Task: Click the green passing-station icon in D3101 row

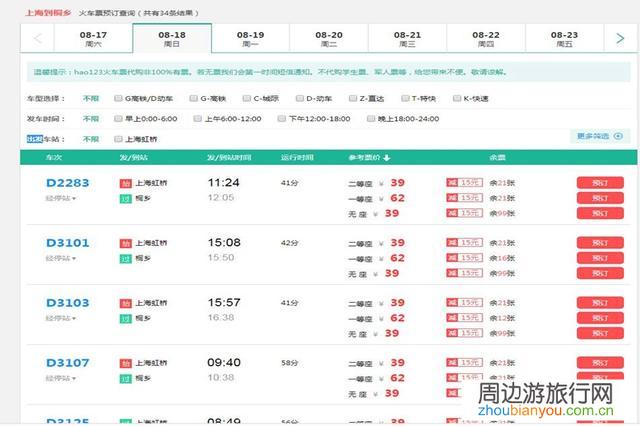Action: click(x=126, y=259)
